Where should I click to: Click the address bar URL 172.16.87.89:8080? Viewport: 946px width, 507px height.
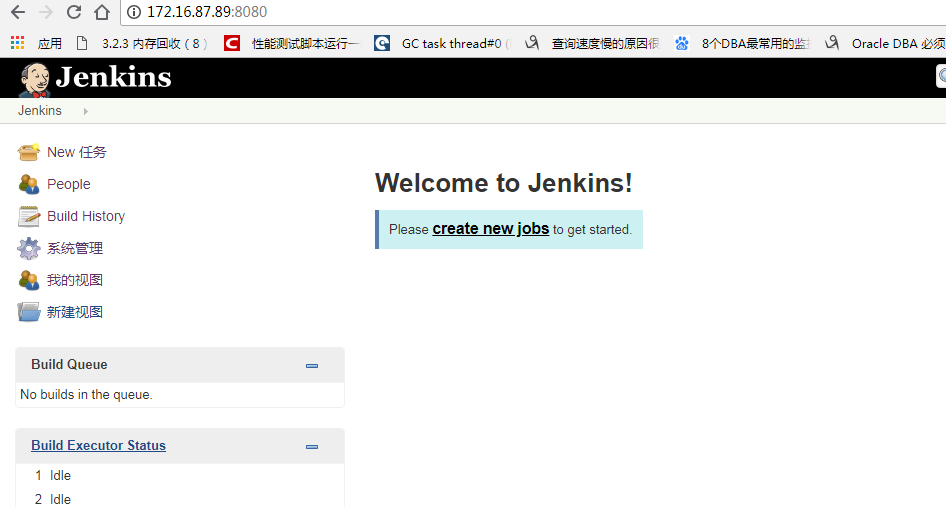coord(207,11)
